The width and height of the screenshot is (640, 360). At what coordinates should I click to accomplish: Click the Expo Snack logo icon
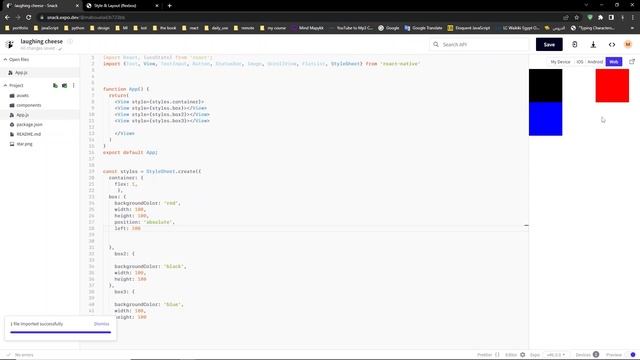(9, 44)
